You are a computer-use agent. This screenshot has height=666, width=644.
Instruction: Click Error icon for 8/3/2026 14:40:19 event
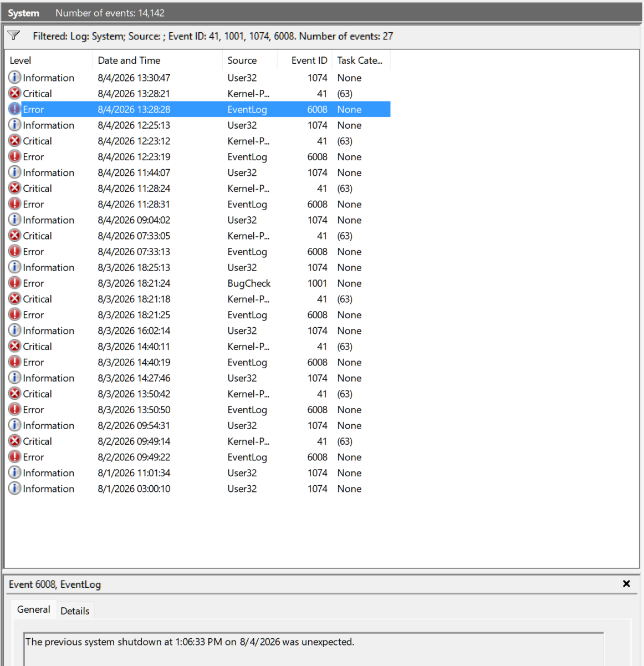point(15,362)
